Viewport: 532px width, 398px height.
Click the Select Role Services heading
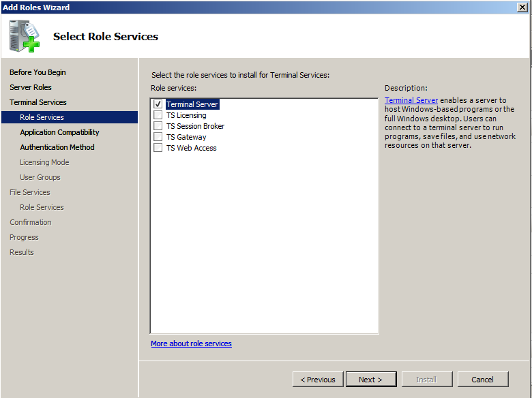pyautogui.click(x=106, y=36)
